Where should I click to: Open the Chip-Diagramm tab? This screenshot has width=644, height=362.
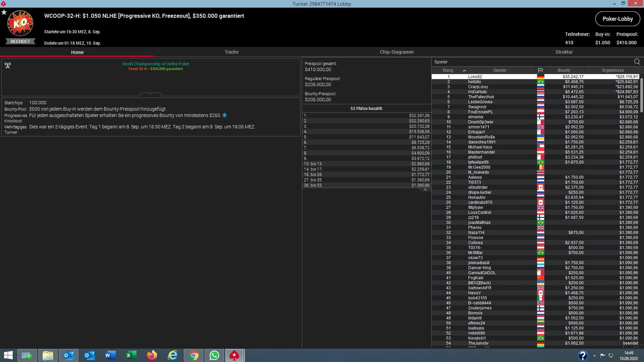[x=396, y=52]
